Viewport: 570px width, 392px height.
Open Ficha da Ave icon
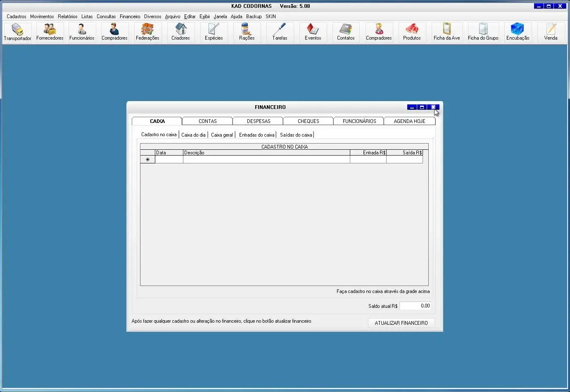(x=446, y=32)
